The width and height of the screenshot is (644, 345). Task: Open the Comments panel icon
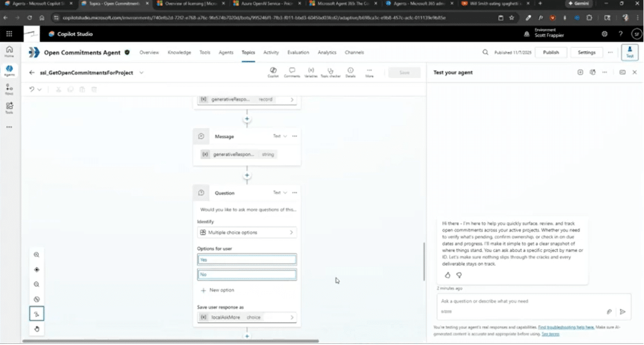(x=292, y=72)
